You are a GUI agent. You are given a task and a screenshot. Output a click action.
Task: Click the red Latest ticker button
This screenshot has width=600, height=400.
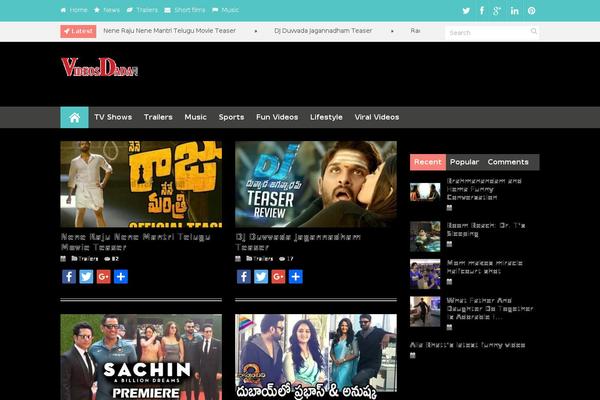point(78,31)
